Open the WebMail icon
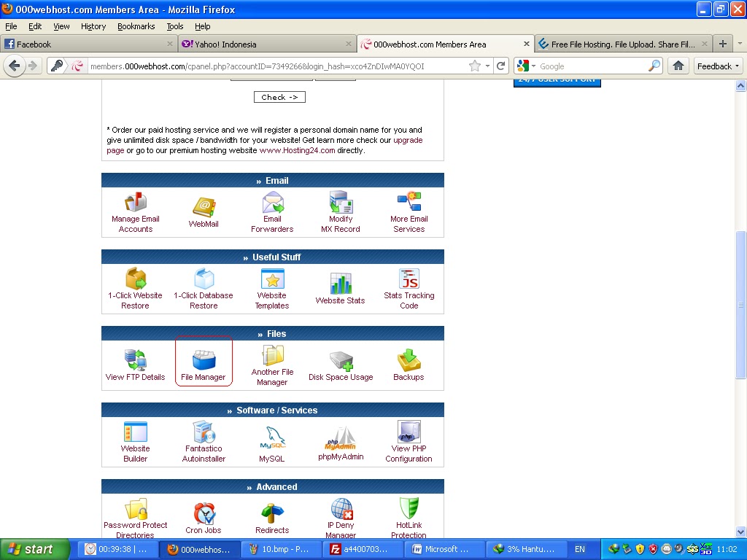The image size is (747, 560). coord(204,206)
